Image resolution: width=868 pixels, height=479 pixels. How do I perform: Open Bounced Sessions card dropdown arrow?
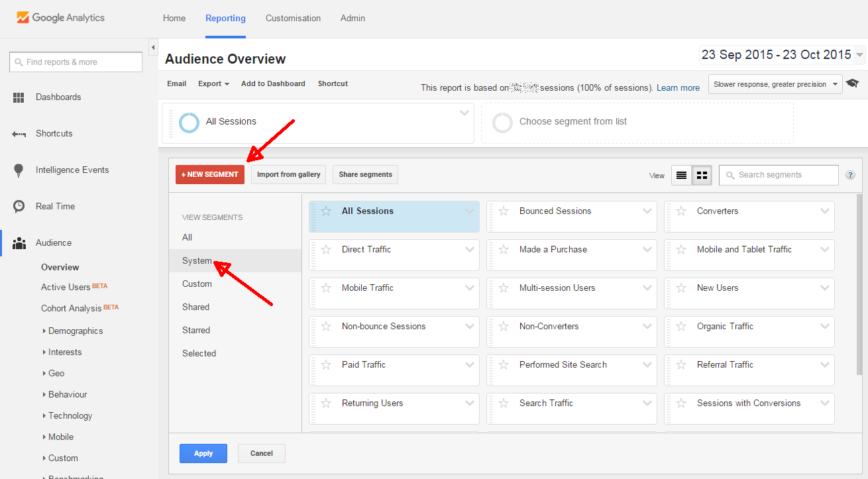[x=647, y=211]
